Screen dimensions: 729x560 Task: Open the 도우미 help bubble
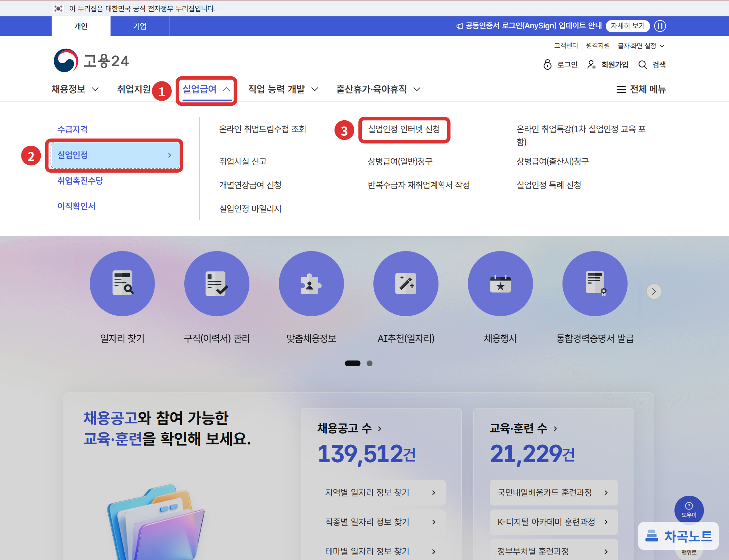point(689,510)
